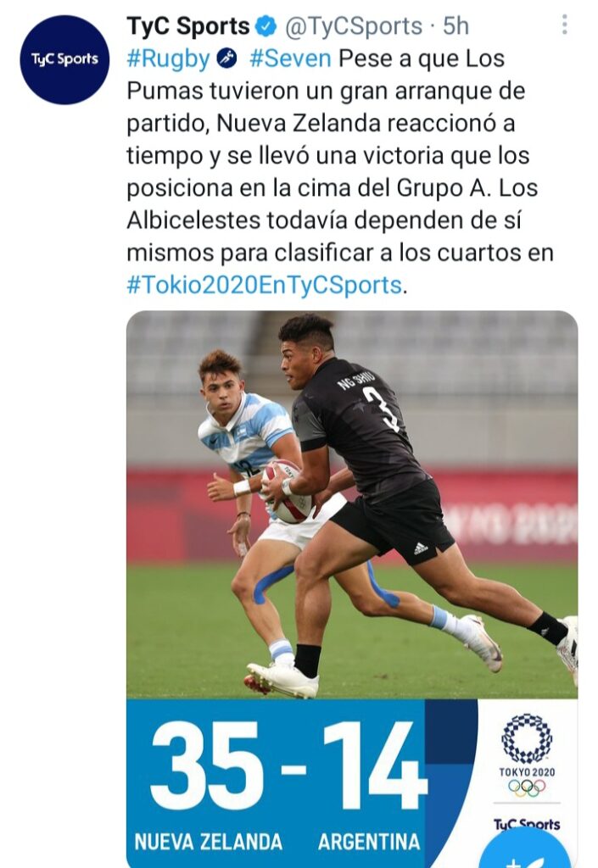The image size is (598, 868).
Task: Click the 14 score number
Action: (x=374, y=766)
